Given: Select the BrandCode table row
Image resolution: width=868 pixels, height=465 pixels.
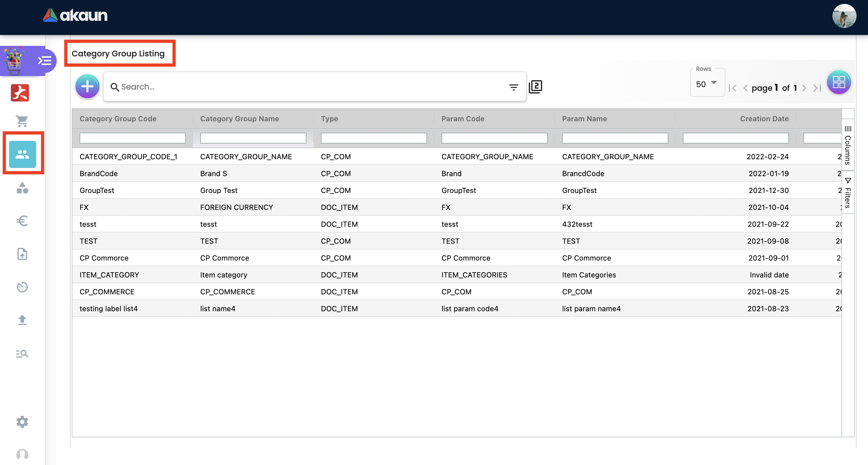Looking at the screenshot, I should (98, 173).
